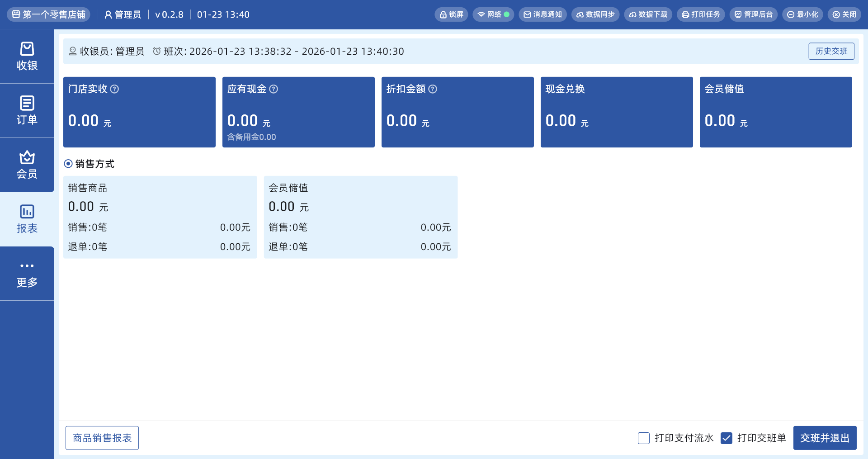Open the 商品销售报表 report

pos(102,438)
